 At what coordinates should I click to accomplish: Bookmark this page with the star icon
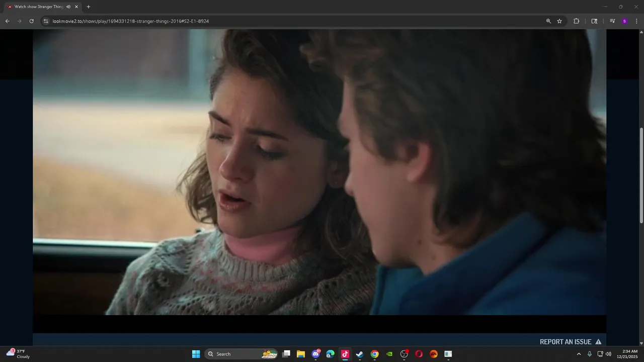click(x=559, y=21)
